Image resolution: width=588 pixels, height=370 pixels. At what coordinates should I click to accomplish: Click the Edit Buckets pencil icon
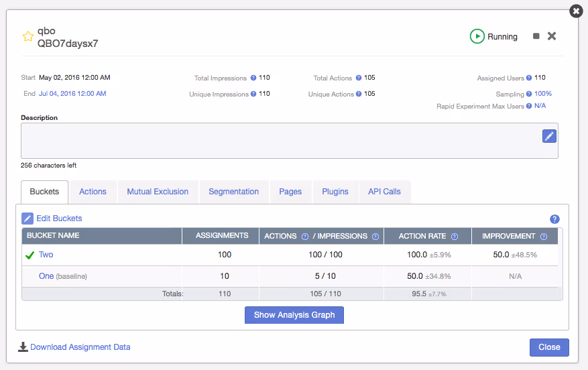[x=27, y=219]
